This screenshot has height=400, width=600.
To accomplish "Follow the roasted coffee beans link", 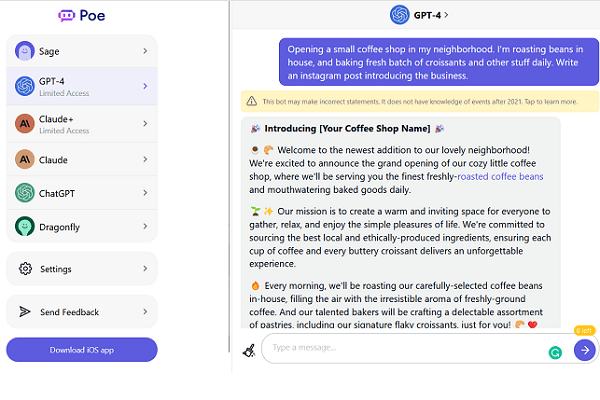I will tap(500, 176).
